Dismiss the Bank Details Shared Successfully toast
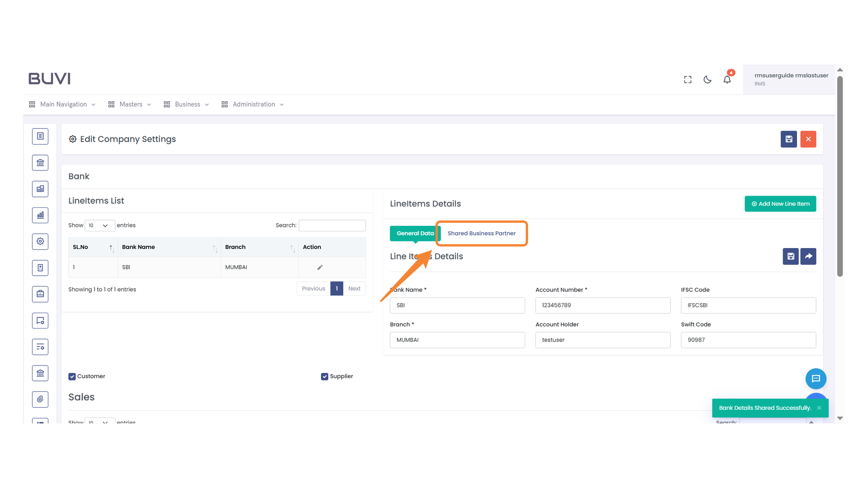Screen dimensions: 868x488 pyautogui.click(x=819, y=408)
